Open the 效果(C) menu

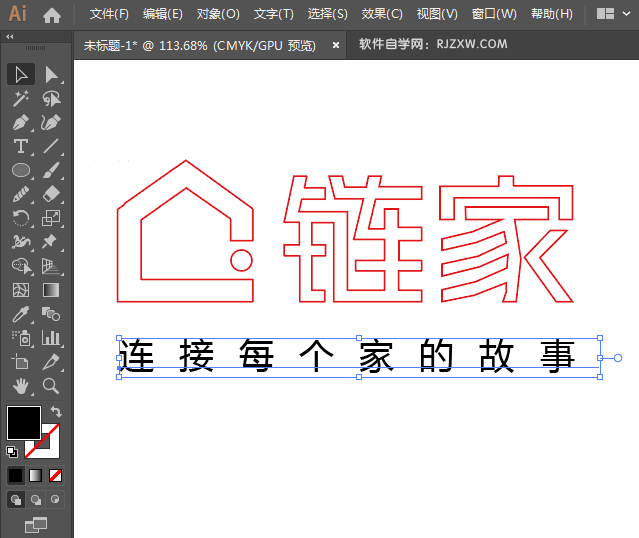pyautogui.click(x=382, y=14)
